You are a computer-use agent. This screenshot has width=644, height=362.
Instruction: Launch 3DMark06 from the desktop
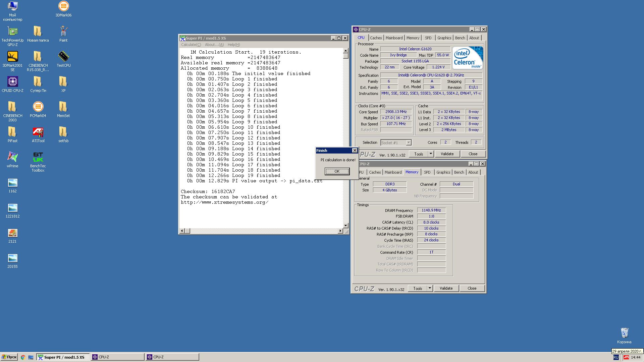pos(63,9)
